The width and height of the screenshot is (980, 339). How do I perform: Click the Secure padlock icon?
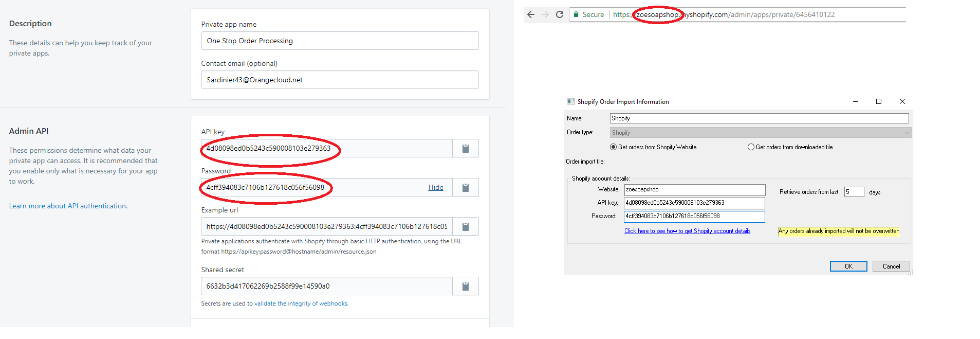pos(577,14)
